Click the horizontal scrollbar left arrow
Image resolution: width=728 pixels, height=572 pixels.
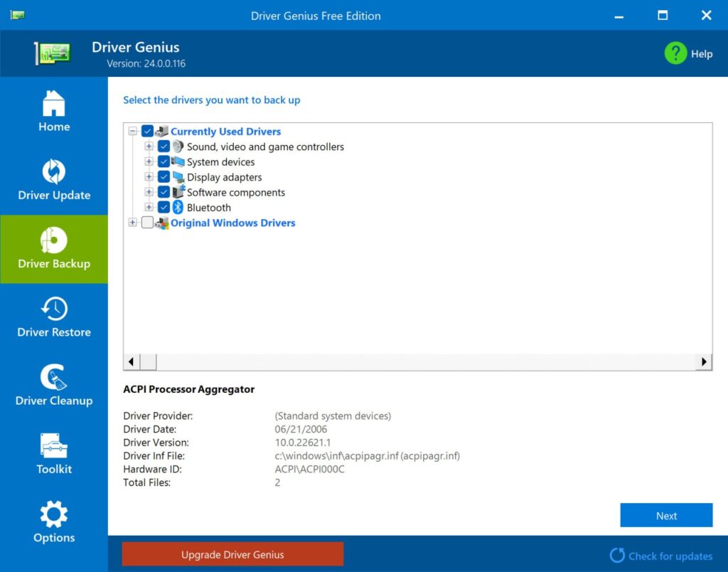pos(132,361)
